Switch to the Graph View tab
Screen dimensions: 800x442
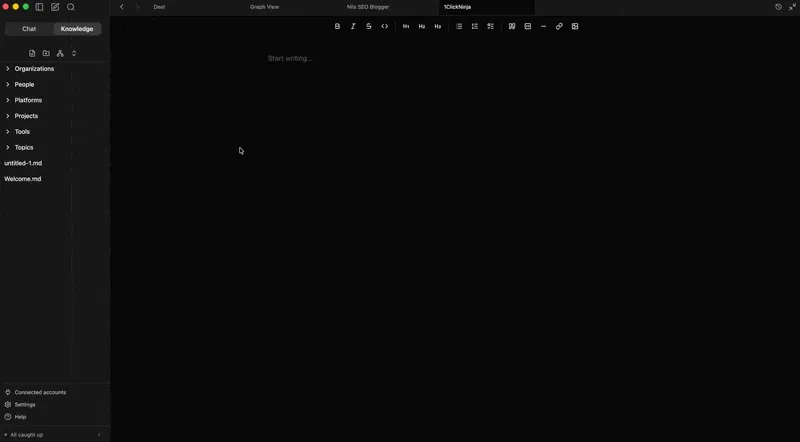point(264,7)
